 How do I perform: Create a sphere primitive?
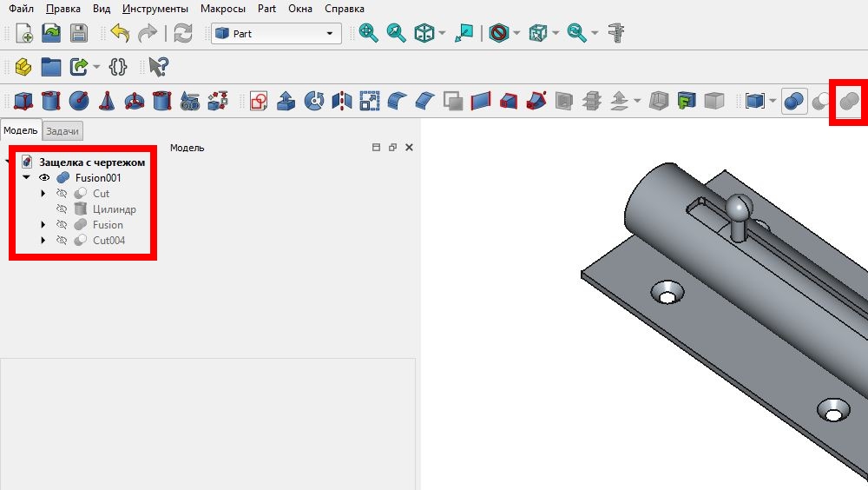(79, 101)
